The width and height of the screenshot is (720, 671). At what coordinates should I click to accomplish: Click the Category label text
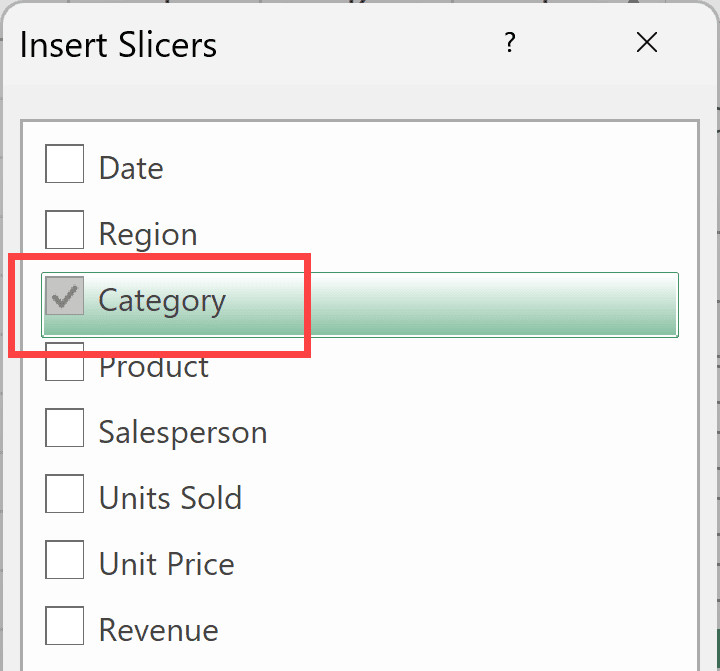click(162, 300)
